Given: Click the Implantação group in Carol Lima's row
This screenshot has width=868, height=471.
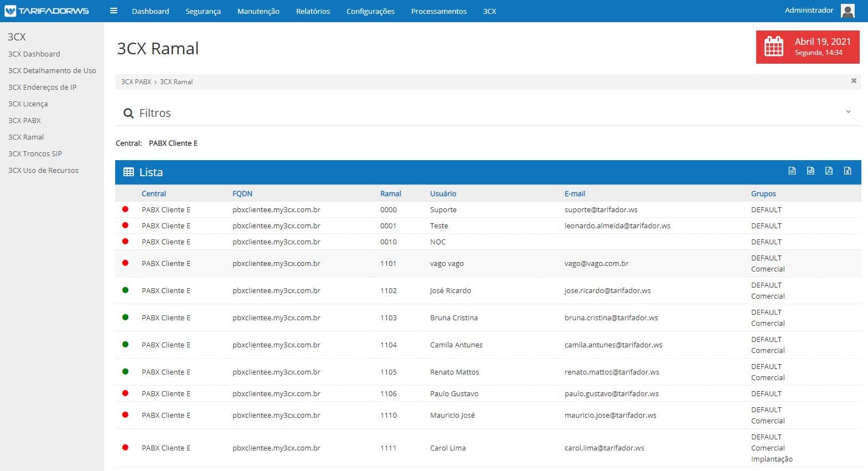Looking at the screenshot, I should (772, 459).
